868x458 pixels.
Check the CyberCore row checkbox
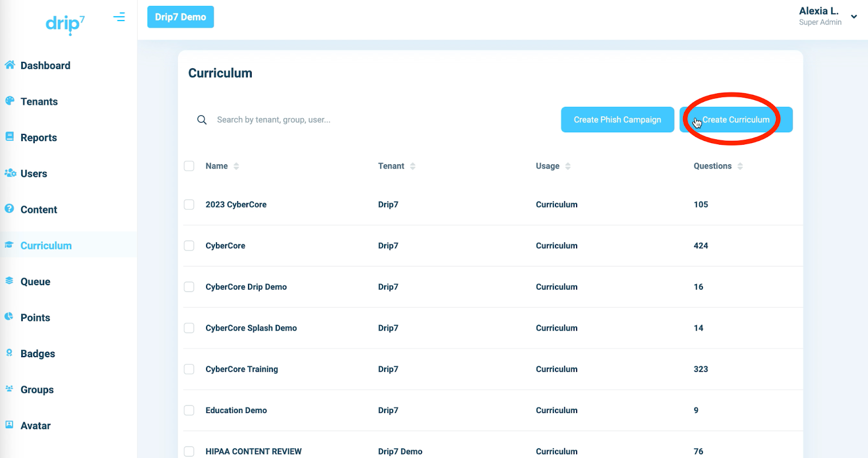point(189,246)
